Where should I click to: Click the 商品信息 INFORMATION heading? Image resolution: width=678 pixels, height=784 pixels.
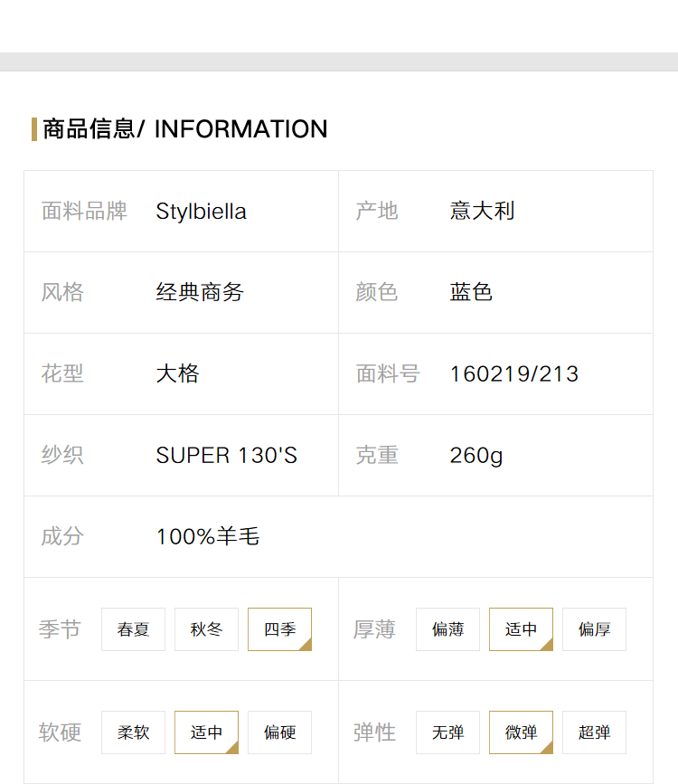(x=185, y=129)
